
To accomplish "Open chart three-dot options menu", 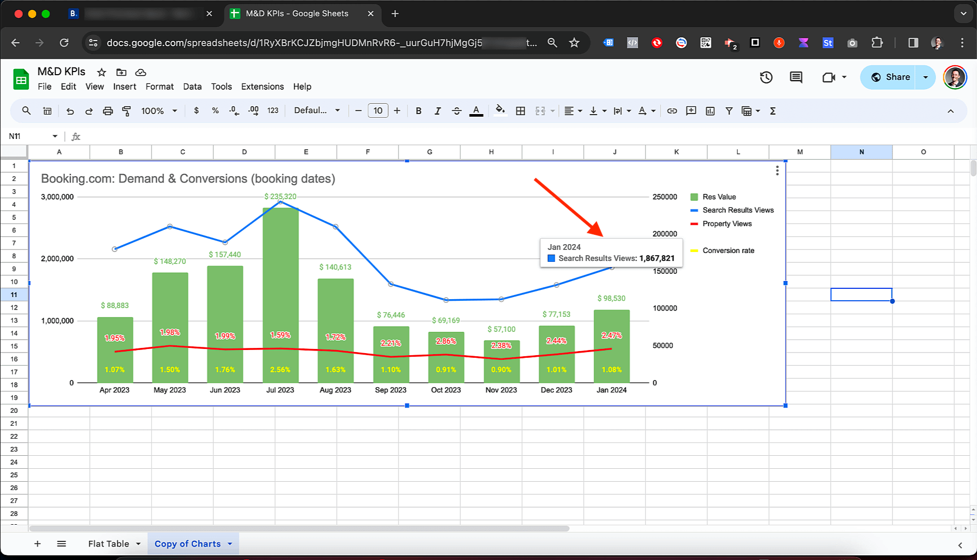I will [x=777, y=171].
